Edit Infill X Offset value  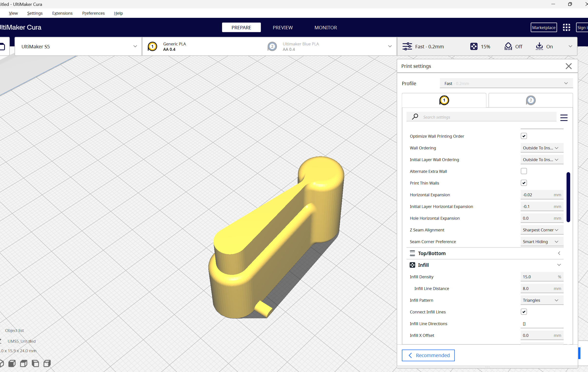542,335
